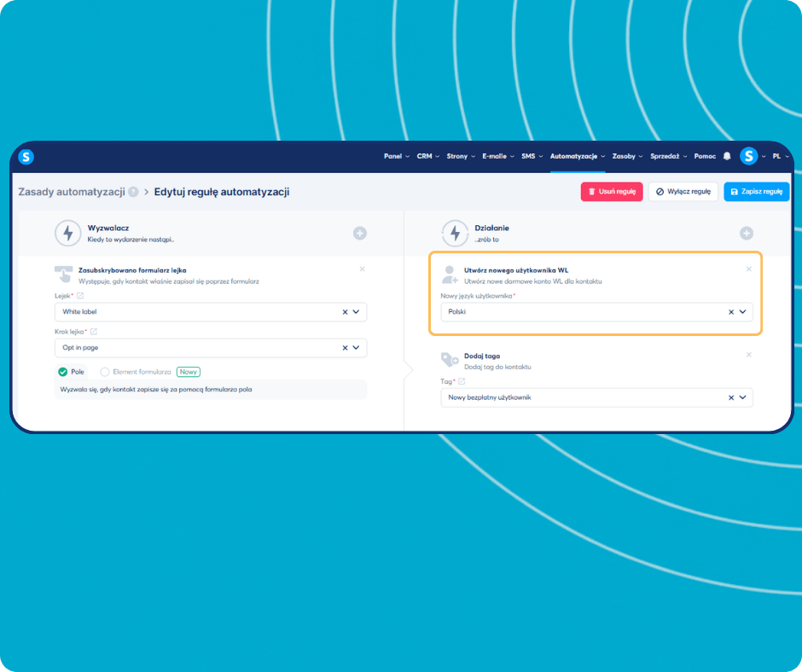Click the user avatar S icon
The height and width of the screenshot is (672, 802).
click(x=749, y=156)
